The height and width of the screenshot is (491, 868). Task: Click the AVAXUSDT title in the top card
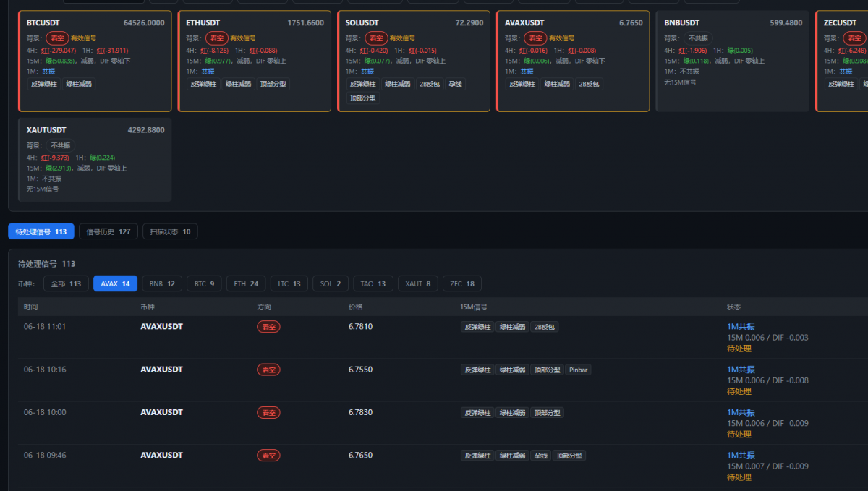524,23
